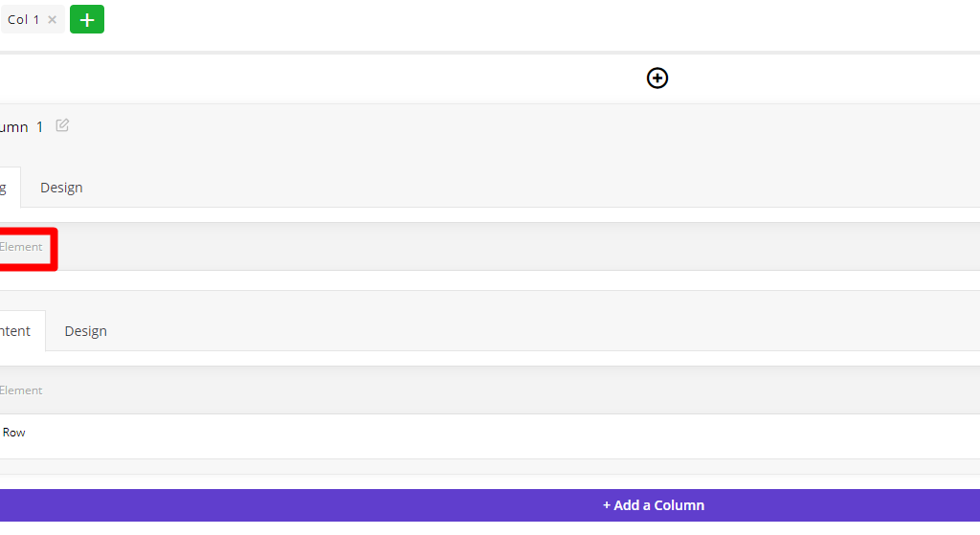Click the circled plus icon
Image resolution: width=980 pixels, height=535 pixels.
point(657,78)
